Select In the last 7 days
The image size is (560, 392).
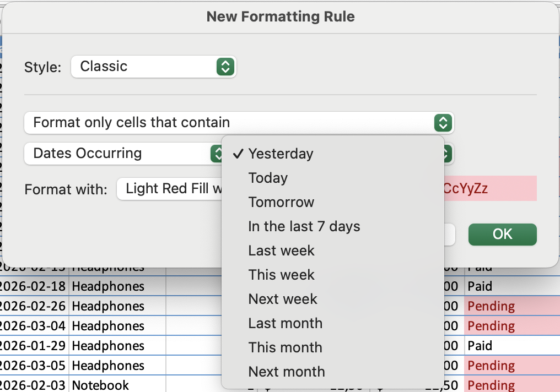pyautogui.click(x=304, y=226)
